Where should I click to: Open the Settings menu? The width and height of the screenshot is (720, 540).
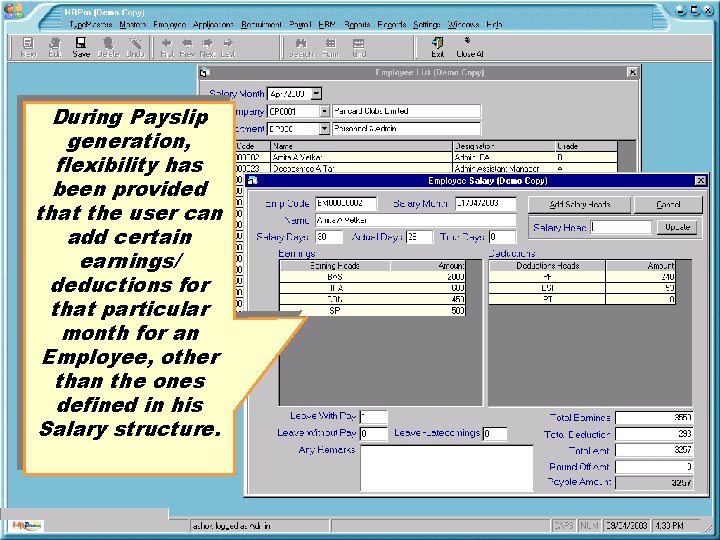427,24
